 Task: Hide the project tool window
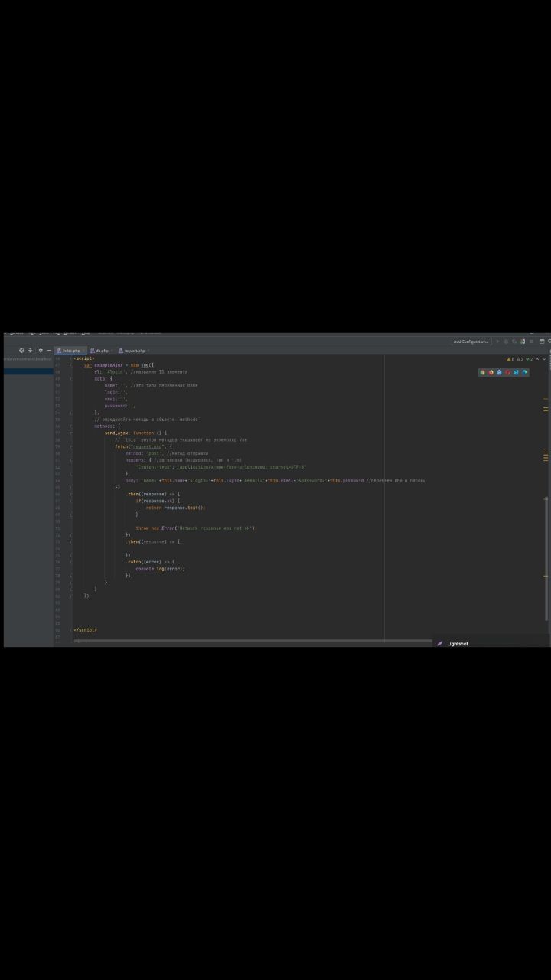48,351
